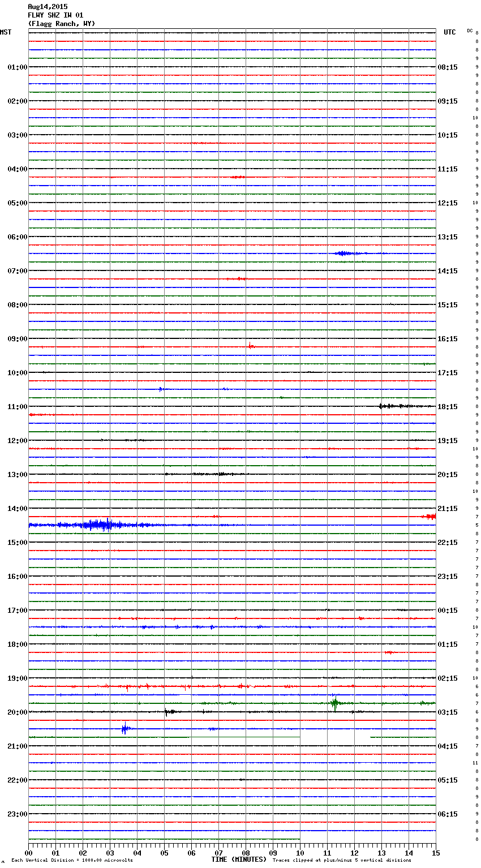Select the station code FLWY SHZ IW 01

coord(55,15)
